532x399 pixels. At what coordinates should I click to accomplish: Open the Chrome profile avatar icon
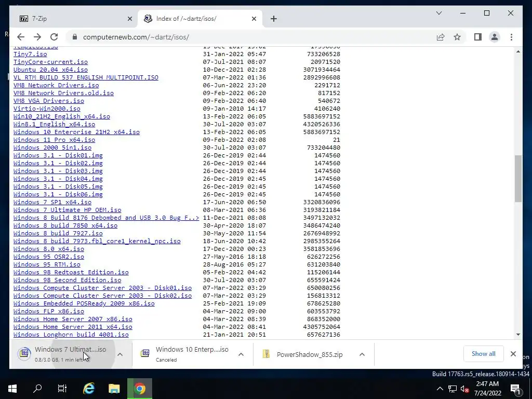point(495,37)
